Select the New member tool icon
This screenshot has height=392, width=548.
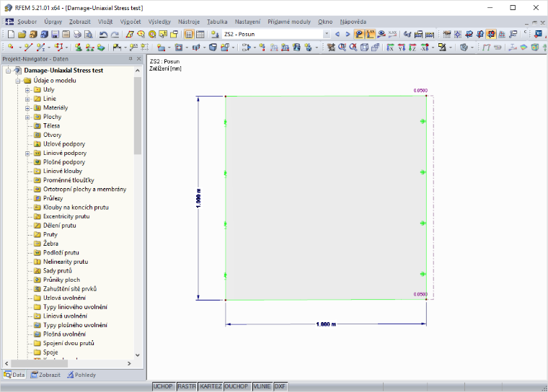pyautogui.click(x=41, y=47)
